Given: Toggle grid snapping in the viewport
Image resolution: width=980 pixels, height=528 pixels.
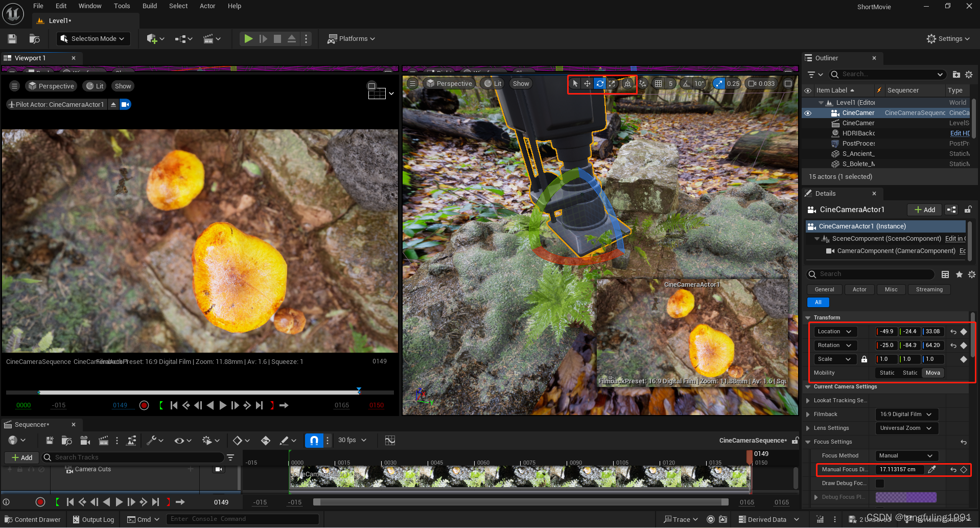Looking at the screenshot, I should tap(659, 83).
